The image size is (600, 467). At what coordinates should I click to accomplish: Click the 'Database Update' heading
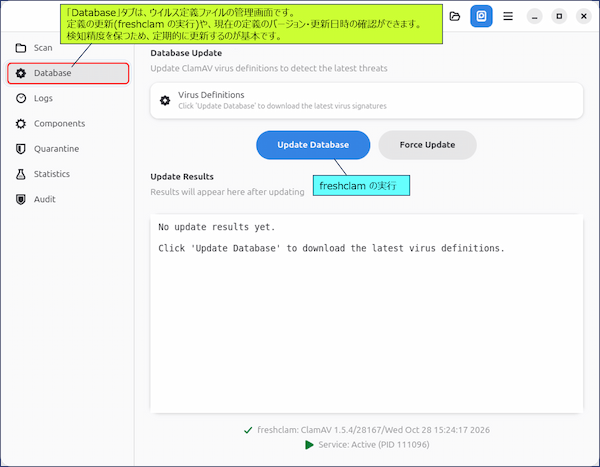(186, 53)
